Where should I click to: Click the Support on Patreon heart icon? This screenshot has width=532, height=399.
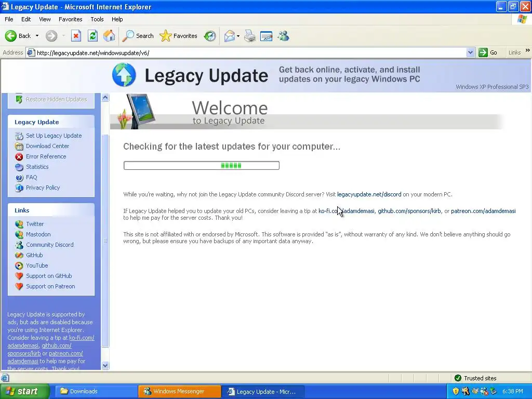(19, 286)
